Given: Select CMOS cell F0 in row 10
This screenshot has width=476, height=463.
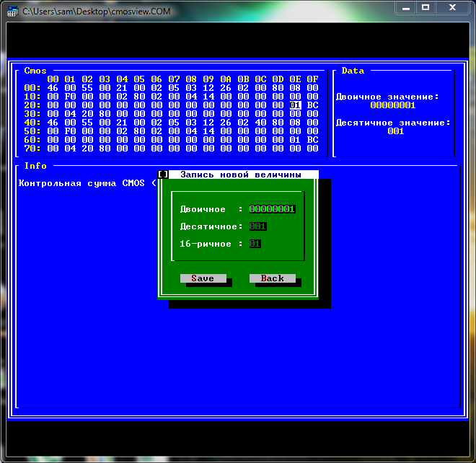Looking at the screenshot, I should tap(70, 97).
